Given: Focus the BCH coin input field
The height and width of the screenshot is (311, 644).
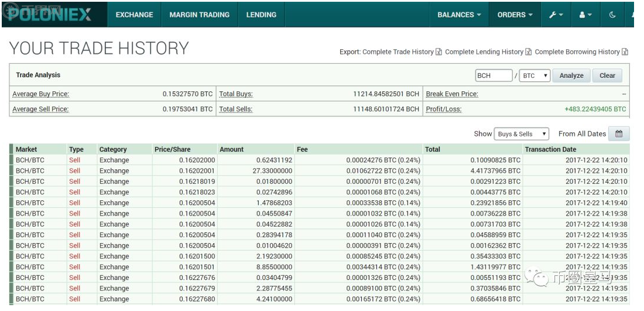Looking at the screenshot, I should (x=494, y=76).
